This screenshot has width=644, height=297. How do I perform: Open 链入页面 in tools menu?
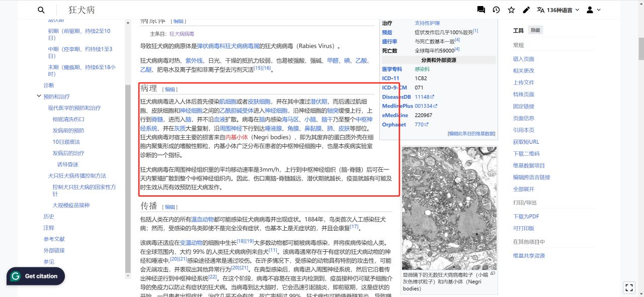pyautogui.click(x=524, y=59)
